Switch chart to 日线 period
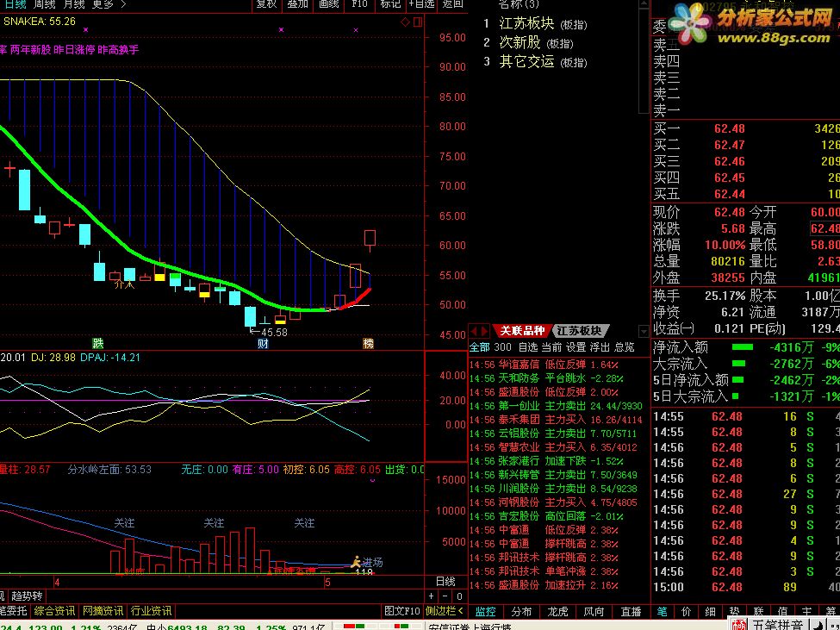 pyautogui.click(x=15, y=4)
